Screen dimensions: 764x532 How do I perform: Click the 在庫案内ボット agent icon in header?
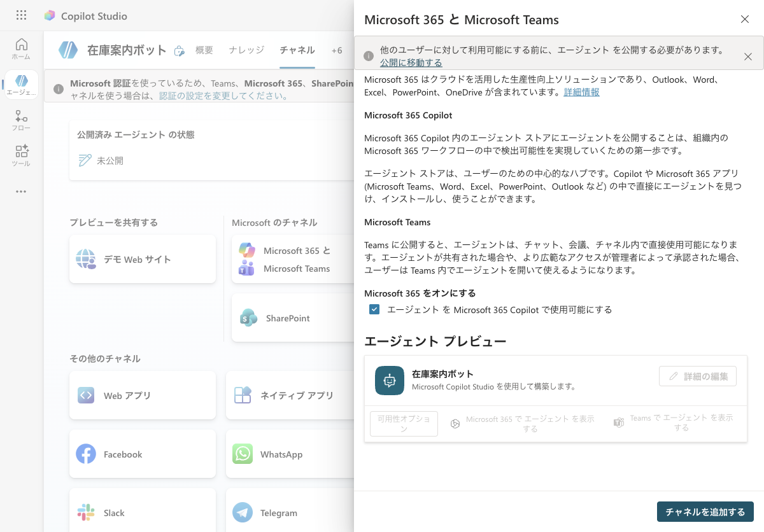pos(68,50)
